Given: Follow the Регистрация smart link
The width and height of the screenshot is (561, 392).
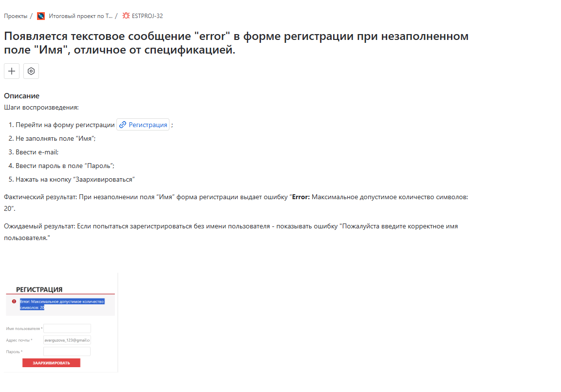Looking at the screenshot, I should tap(148, 125).
